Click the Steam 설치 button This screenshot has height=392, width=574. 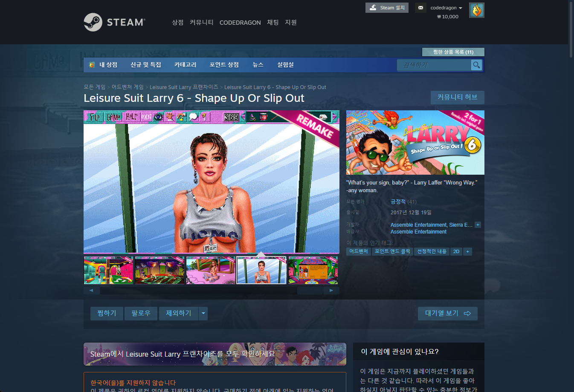(387, 8)
